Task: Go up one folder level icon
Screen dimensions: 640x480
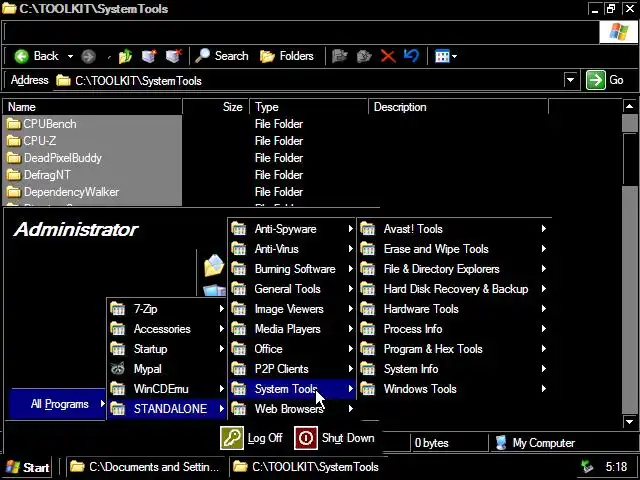Action: click(125, 56)
